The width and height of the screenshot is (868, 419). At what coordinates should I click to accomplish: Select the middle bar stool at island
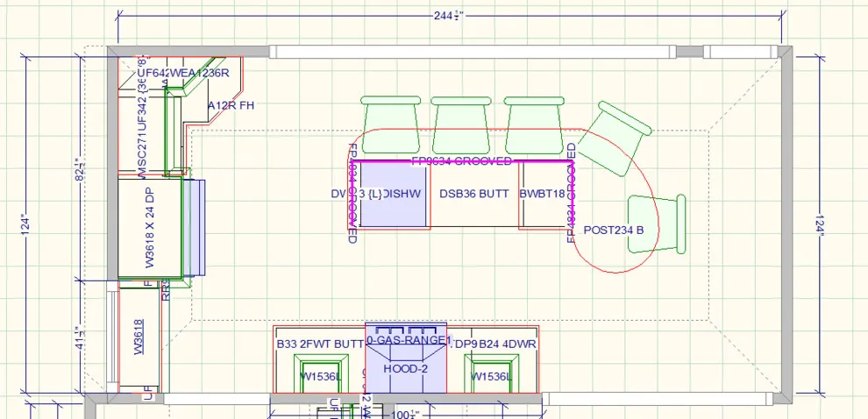coord(460,125)
